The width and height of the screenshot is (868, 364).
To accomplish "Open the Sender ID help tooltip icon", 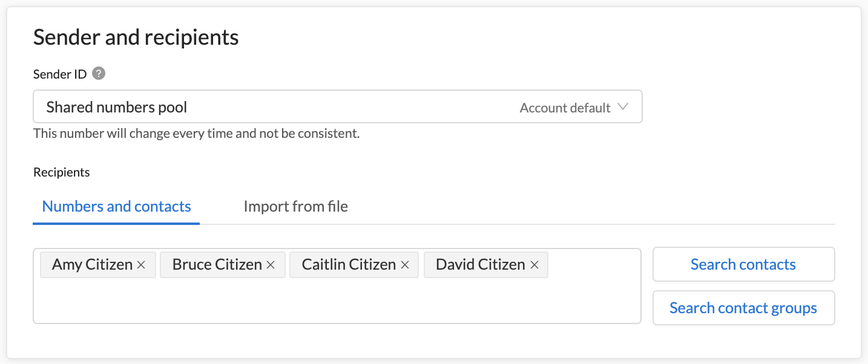I will point(99,74).
